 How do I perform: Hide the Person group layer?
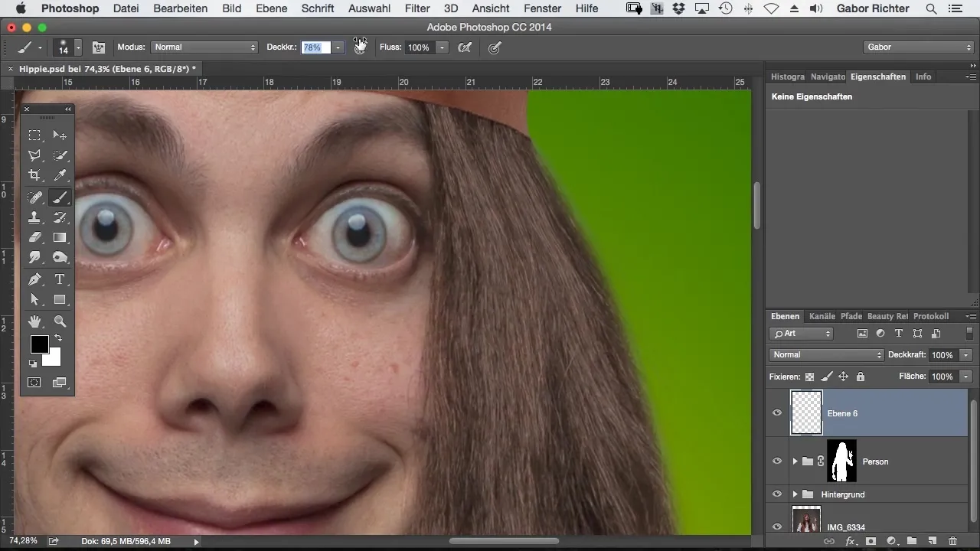pos(777,461)
